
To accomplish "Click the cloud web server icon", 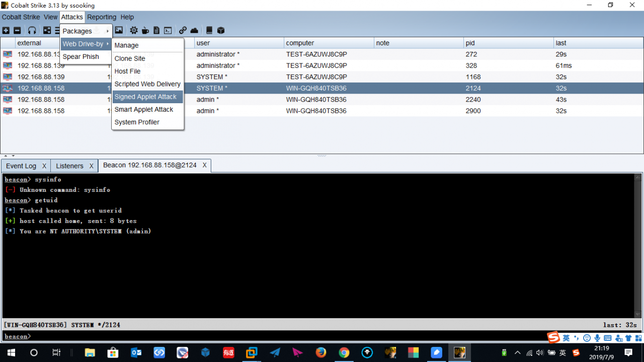I will [194, 31].
